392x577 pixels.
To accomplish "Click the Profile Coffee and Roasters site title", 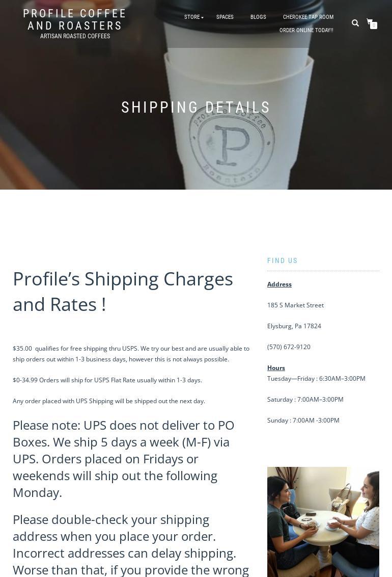I will pyautogui.click(x=75, y=19).
